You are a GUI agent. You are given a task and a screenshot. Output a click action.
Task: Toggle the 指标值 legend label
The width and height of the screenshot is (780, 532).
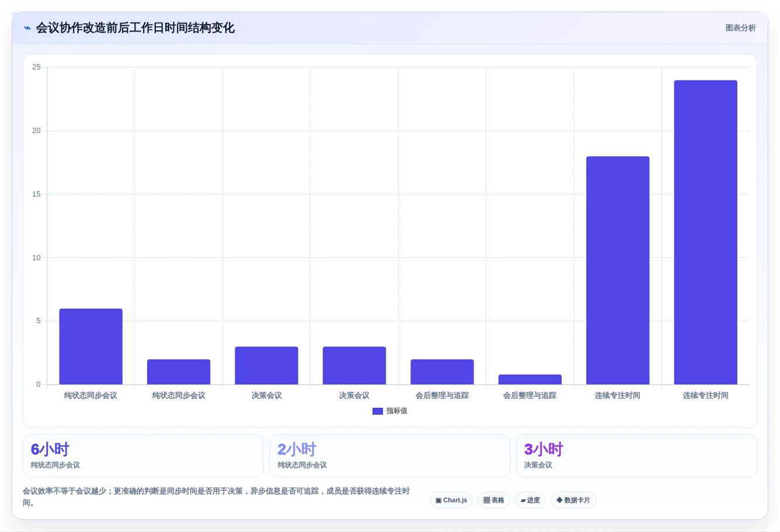point(397,411)
